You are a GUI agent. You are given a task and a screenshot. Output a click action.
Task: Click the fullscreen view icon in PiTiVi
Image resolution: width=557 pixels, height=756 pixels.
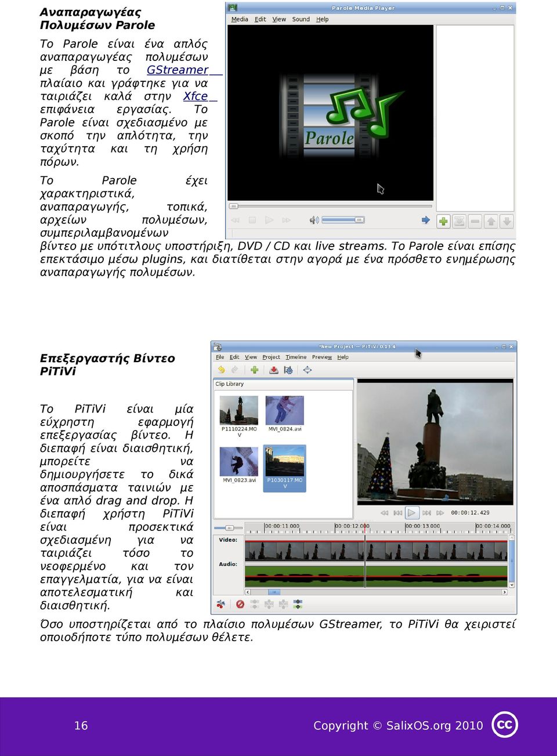click(307, 370)
